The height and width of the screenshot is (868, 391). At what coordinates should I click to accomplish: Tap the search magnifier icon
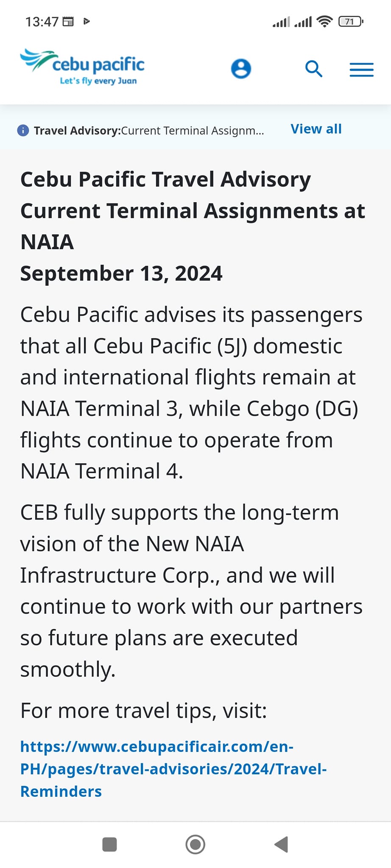314,69
